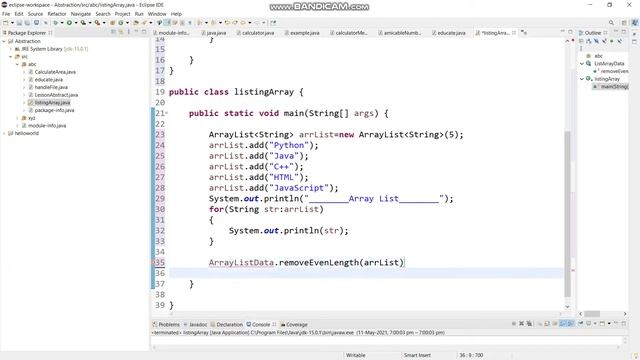640x360 pixels.
Task: Click the Outline horizontal scrollbar thumb
Action: [592, 314]
